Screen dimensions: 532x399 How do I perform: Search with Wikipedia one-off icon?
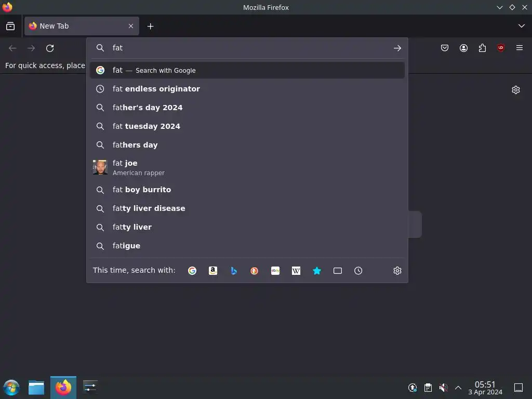(296, 270)
